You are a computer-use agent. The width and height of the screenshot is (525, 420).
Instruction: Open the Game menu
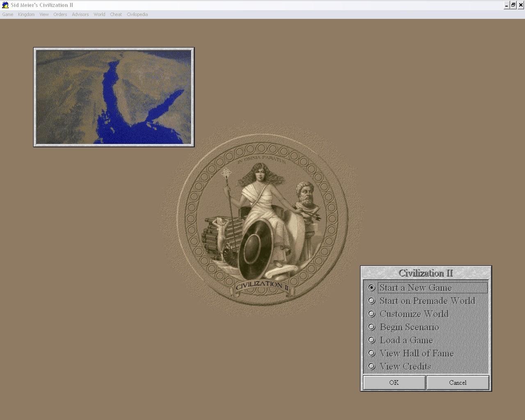click(8, 14)
